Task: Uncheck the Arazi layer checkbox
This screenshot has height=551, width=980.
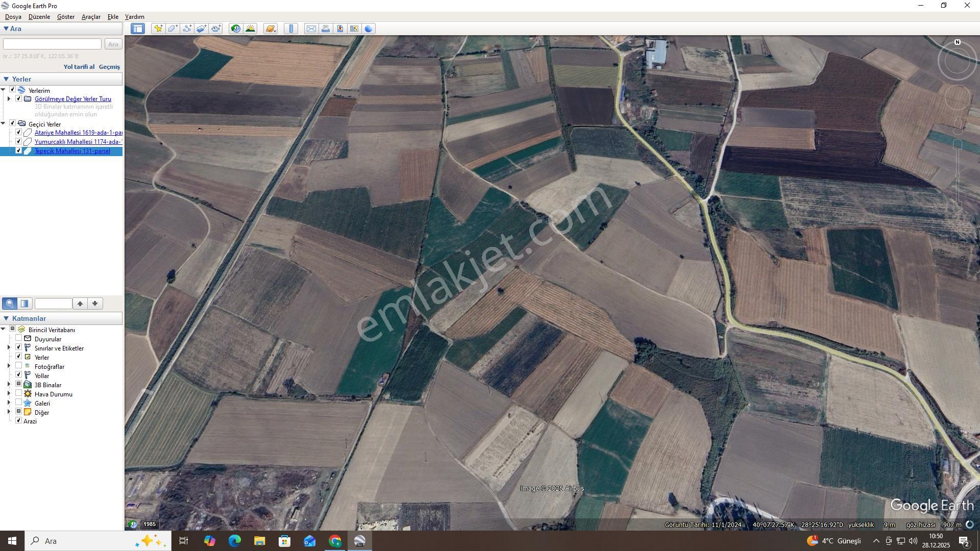Action: pos(19,421)
